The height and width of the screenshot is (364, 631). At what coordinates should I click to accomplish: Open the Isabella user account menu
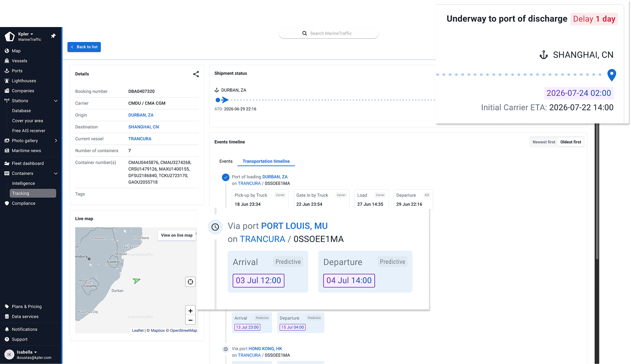[27, 352]
